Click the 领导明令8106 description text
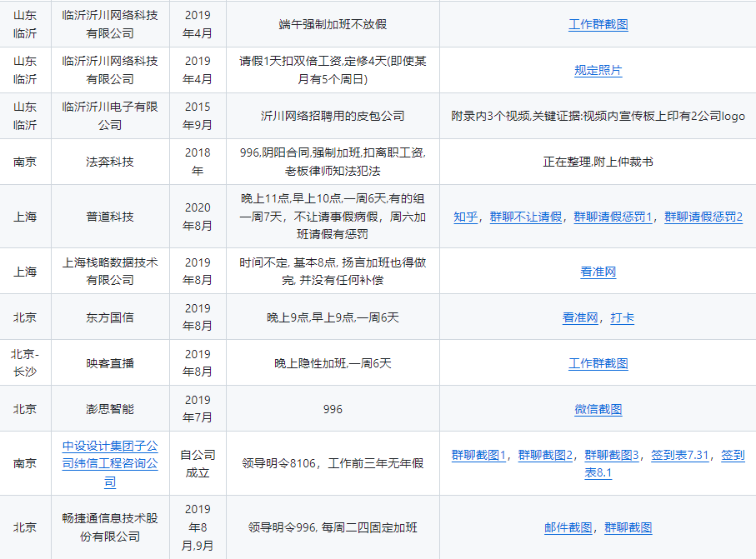The width and height of the screenshot is (756, 559). click(333, 463)
